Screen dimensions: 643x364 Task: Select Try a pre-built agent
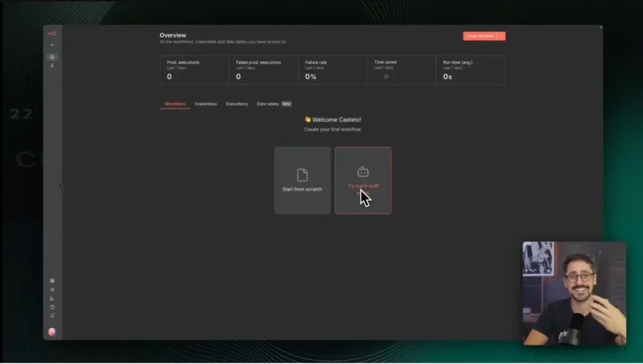363,180
